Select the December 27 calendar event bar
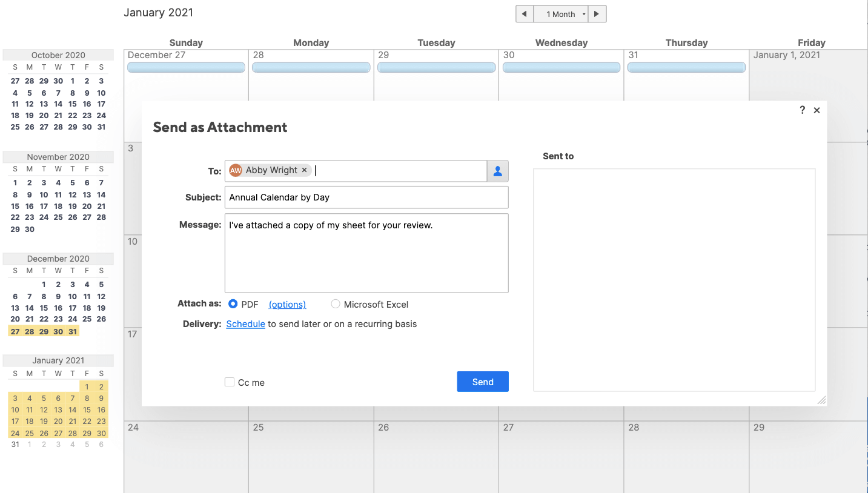 tap(186, 68)
